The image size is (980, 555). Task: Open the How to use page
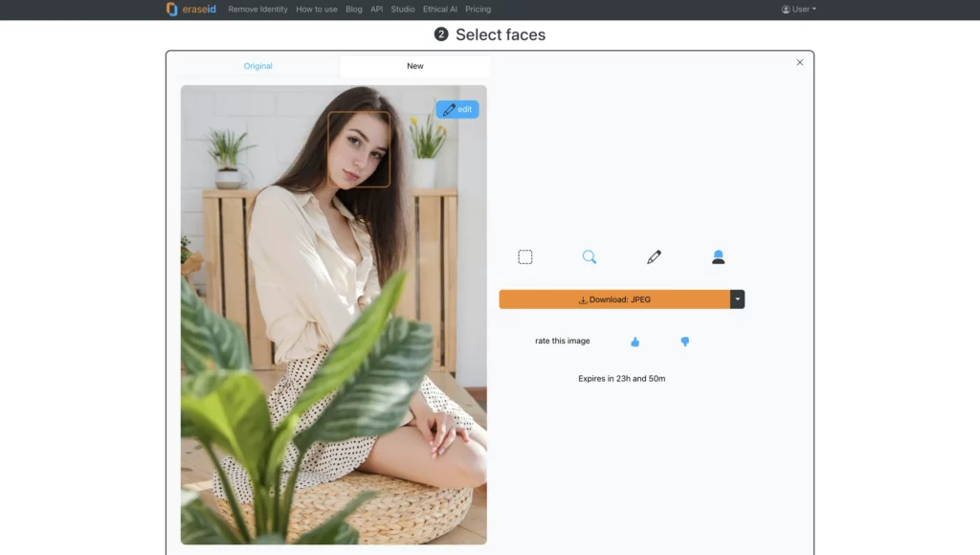(x=317, y=10)
